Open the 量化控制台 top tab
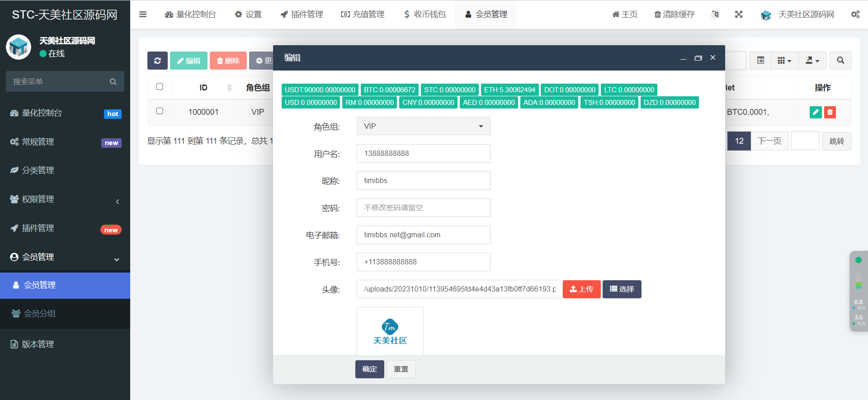Screen dimensions: 868x400 click(190, 14)
